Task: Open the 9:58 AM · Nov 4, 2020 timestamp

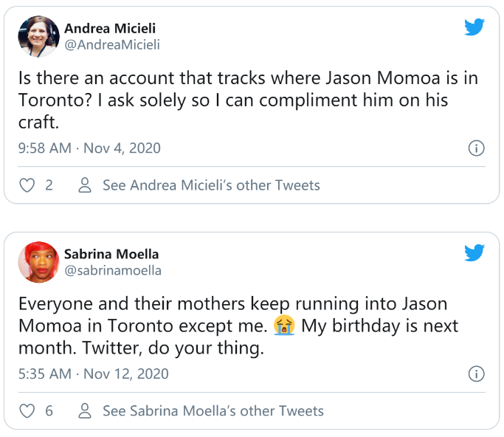Action: pyautogui.click(x=89, y=148)
